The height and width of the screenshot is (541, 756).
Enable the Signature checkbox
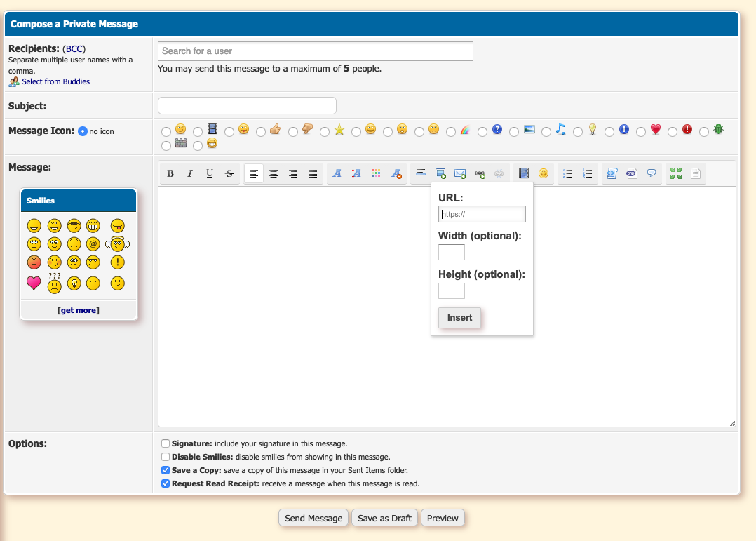pos(166,443)
